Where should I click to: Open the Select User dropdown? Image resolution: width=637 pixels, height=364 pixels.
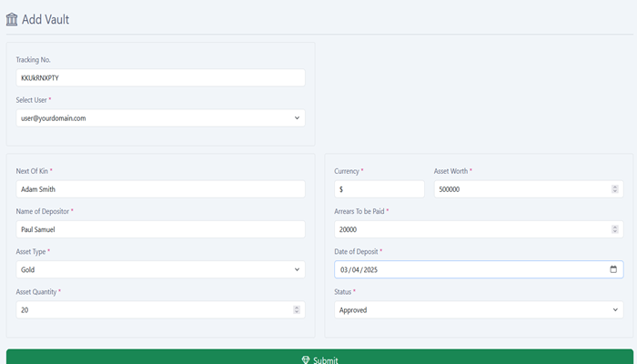click(160, 117)
